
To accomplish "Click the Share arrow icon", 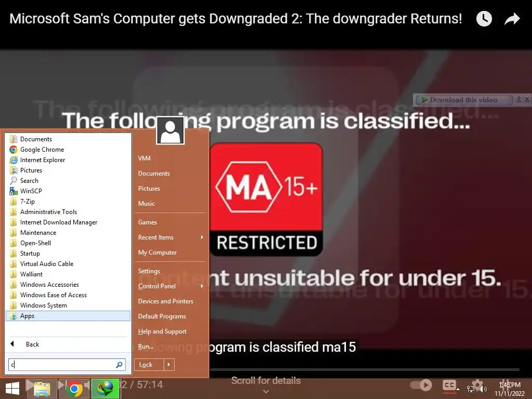I will 512,19.
